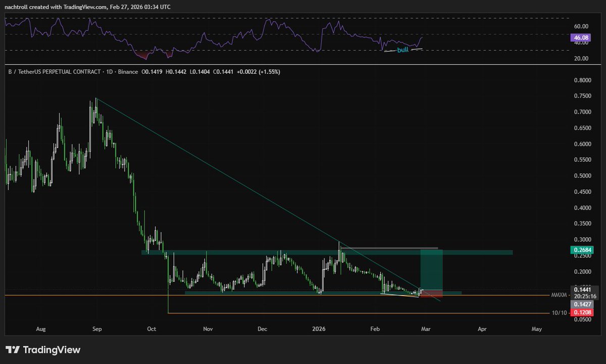Click the Aug label on time axis
Viewport: 606px width, 364px height.
(41, 329)
